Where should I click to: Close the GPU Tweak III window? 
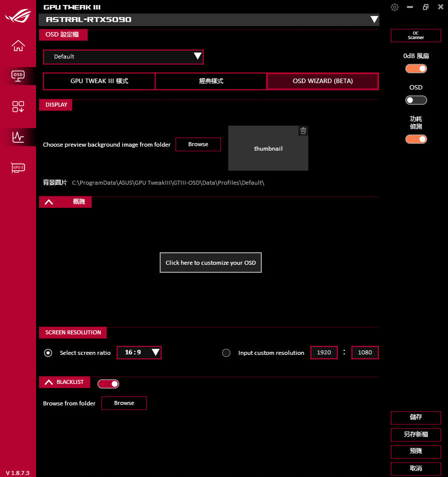pos(440,7)
